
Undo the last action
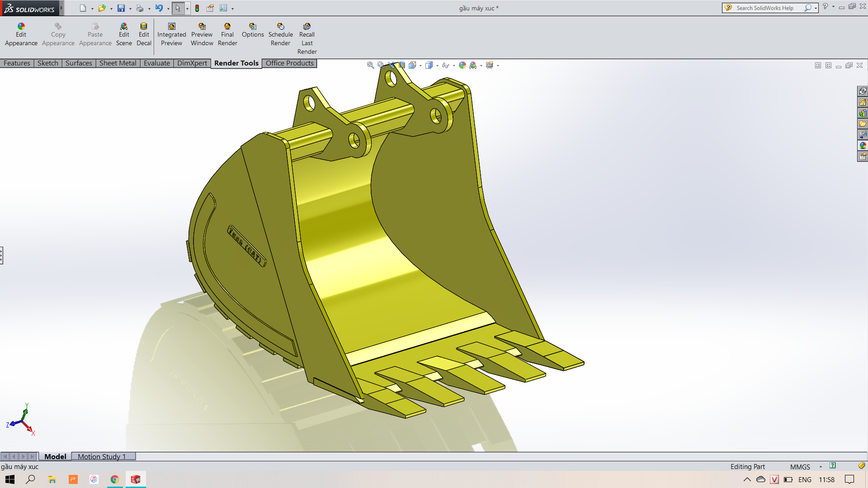coord(159,8)
